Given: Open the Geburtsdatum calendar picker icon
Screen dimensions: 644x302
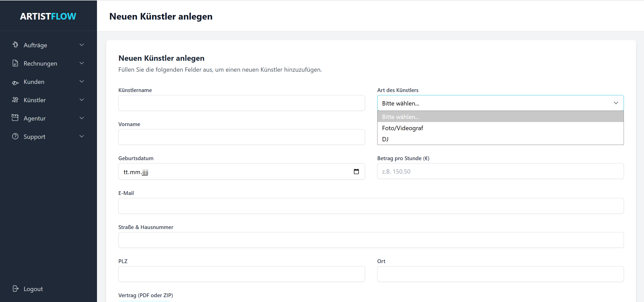Looking at the screenshot, I should 356,171.
